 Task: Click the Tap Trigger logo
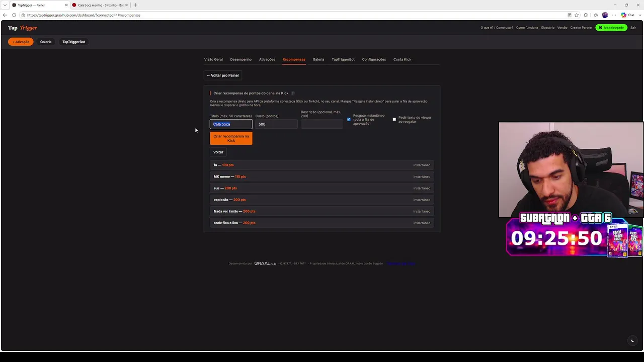pyautogui.click(x=23, y=28)
